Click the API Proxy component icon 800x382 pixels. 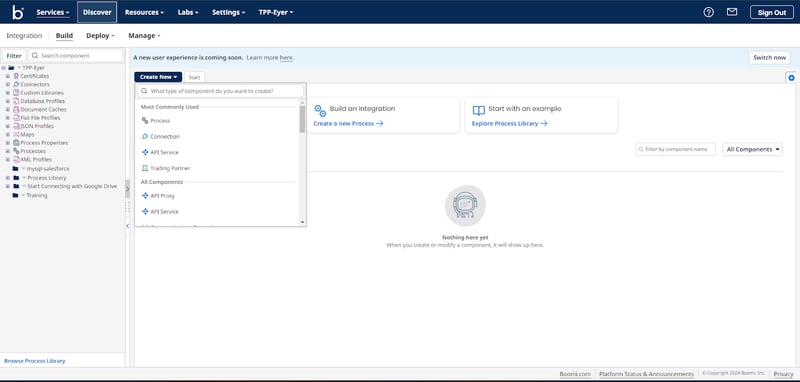pyautogui.click(x=145, y=196)
